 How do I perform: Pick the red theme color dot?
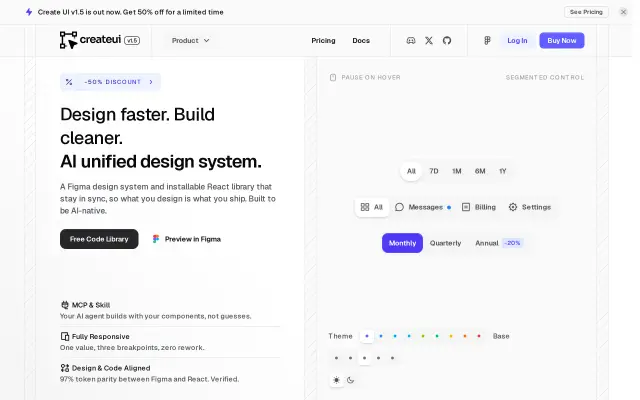coord(479,336)
